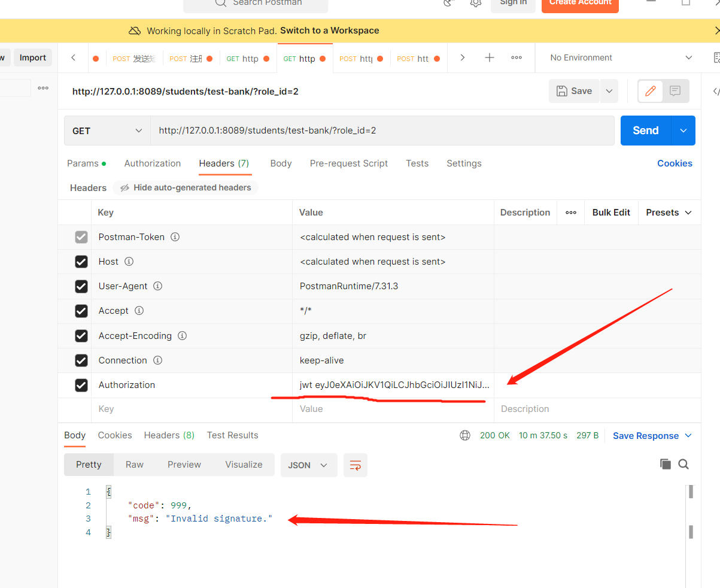Switch to the Authorization tab
Image resolution: width=720 pixels, height=588 pixels.
(x=153, y=163)
